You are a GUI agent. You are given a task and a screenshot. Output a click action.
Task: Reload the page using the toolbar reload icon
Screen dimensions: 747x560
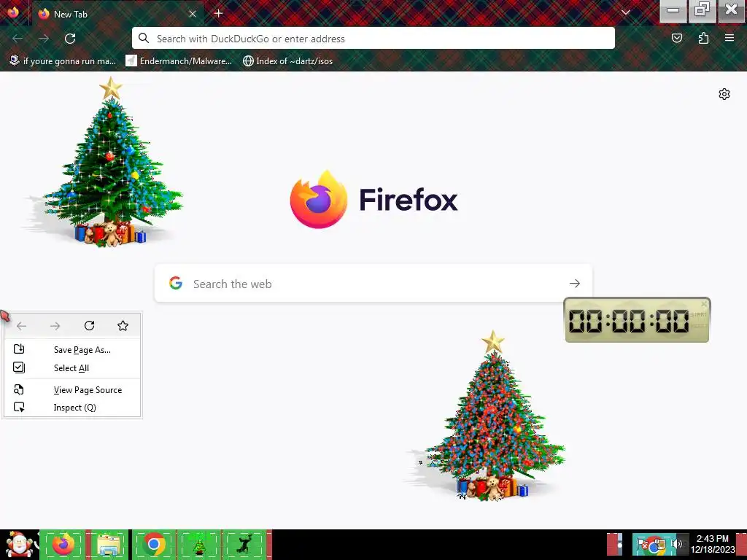pos(70,39)
